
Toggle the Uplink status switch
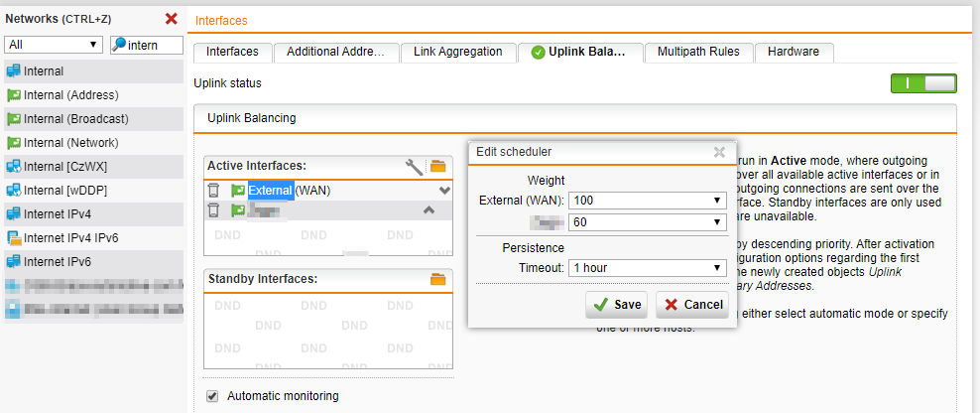coord(923,83)
